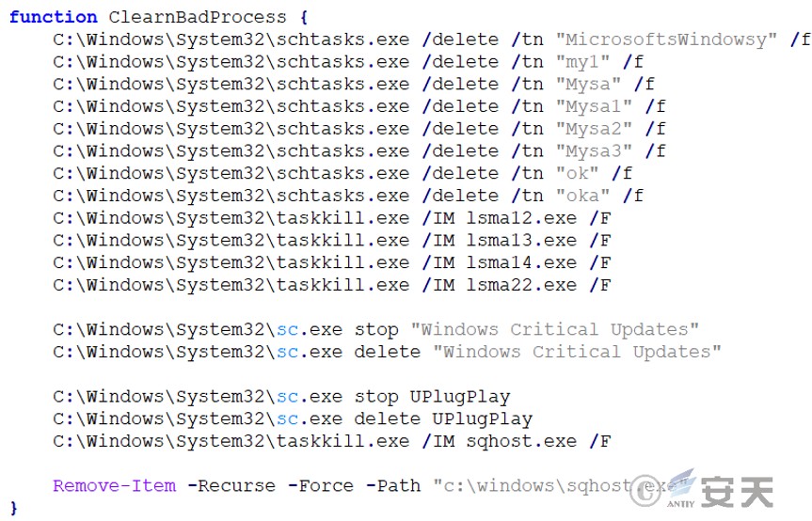
Task: Click the Antiy logo watermark
Action: [x=721, y=488]
